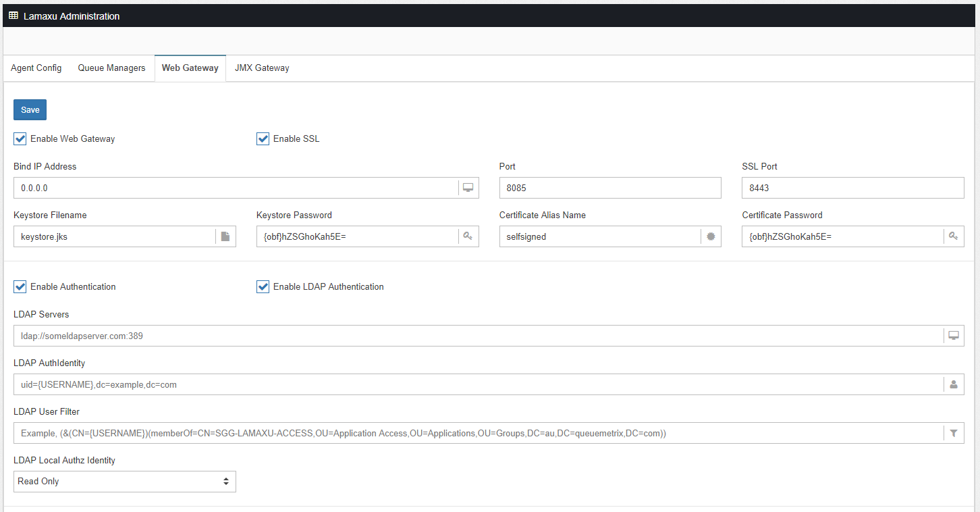Click the Enable Web Gateway label text
Image resolution: width=980 pixels, height=512 pixels.
click(73, 139)
